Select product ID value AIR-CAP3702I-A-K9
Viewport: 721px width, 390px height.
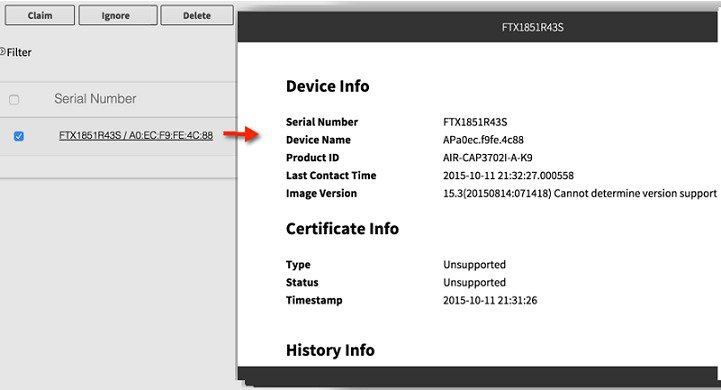(488, 158)
